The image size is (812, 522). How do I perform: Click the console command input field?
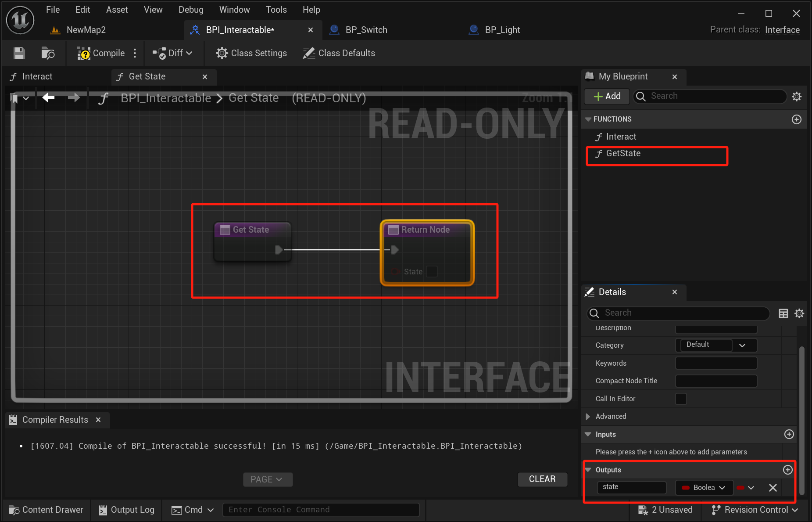tap(321, 510)
